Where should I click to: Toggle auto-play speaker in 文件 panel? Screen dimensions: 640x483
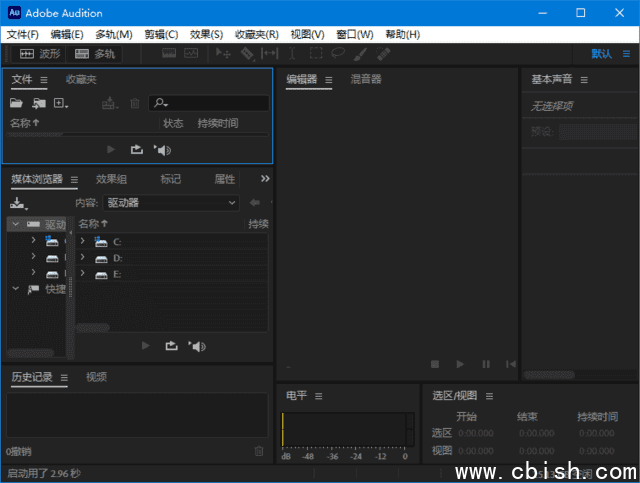[162, 150]
